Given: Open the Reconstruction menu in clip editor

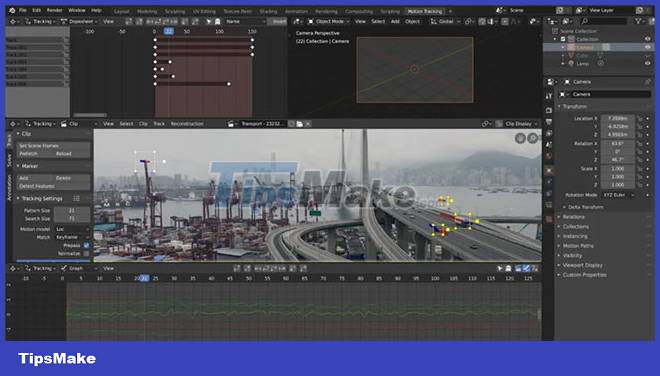Looking at the screenshot, I should [x=187, y=124].
